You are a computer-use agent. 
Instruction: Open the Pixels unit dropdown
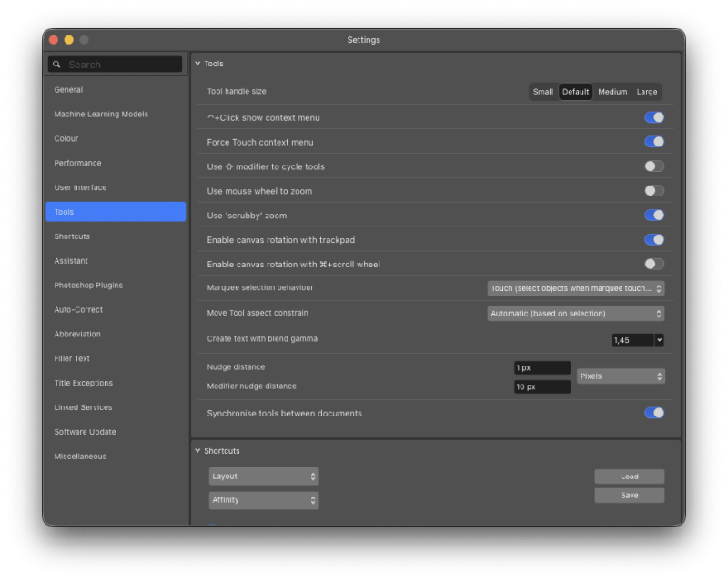(x=620, y=376)
